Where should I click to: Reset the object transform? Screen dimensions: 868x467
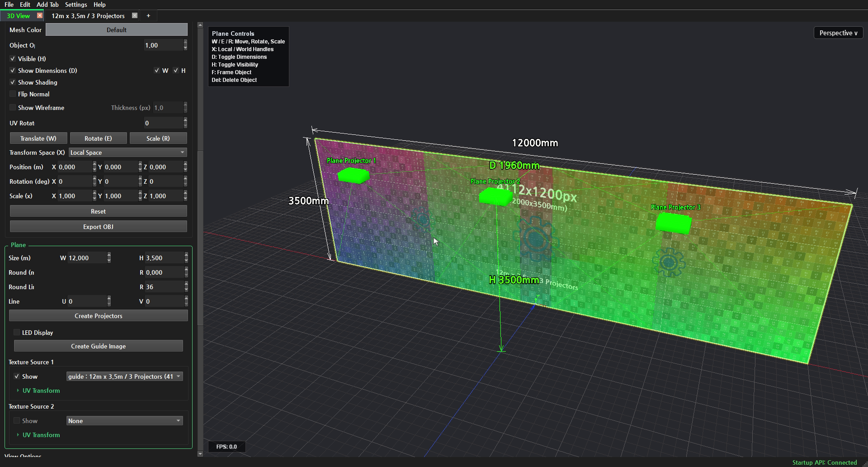click(x=98, y=211)
